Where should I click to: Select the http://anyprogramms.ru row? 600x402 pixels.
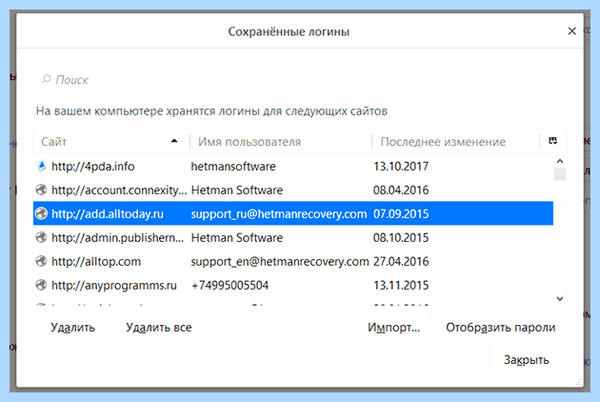pyautogui.click(x=293, y=285)
